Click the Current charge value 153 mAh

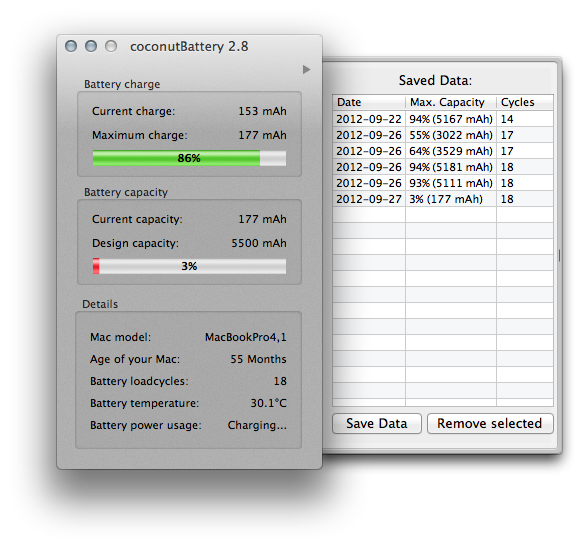pos(262,111)
